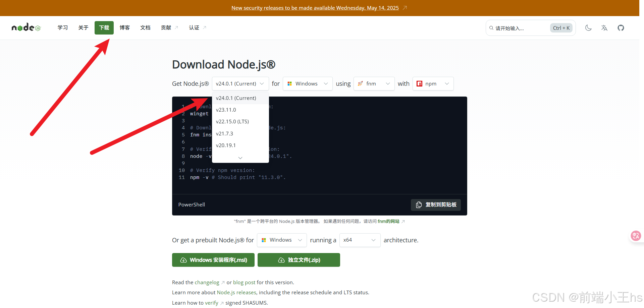Click the 'Download Node.js®' heading

224,64
